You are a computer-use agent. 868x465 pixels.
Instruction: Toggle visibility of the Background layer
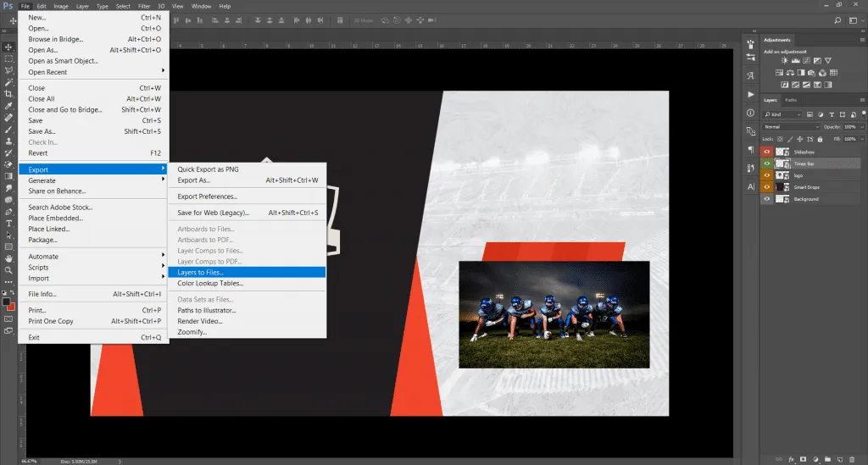coord(767,199)
